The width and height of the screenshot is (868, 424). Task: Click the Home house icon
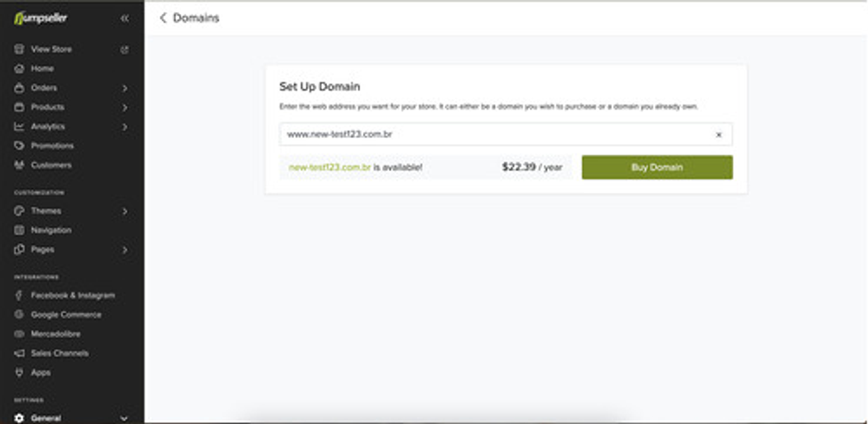pos(19,69)
